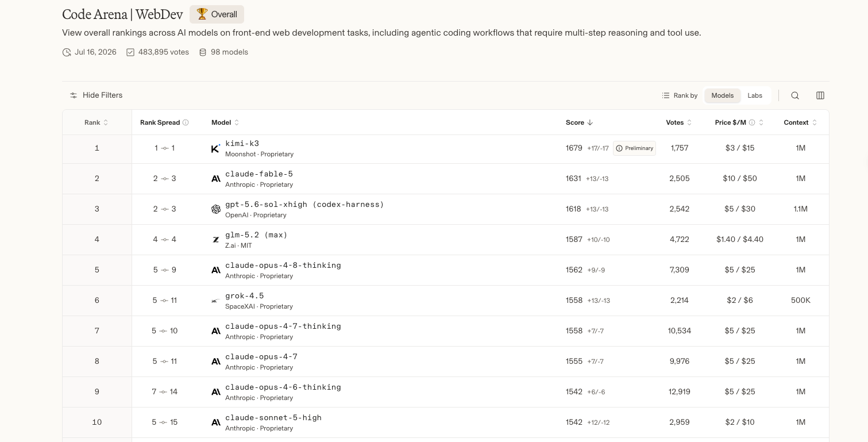Click the info icon in Preliminary badge
This screenshot has height=442, width=868.
coord(619,148)
